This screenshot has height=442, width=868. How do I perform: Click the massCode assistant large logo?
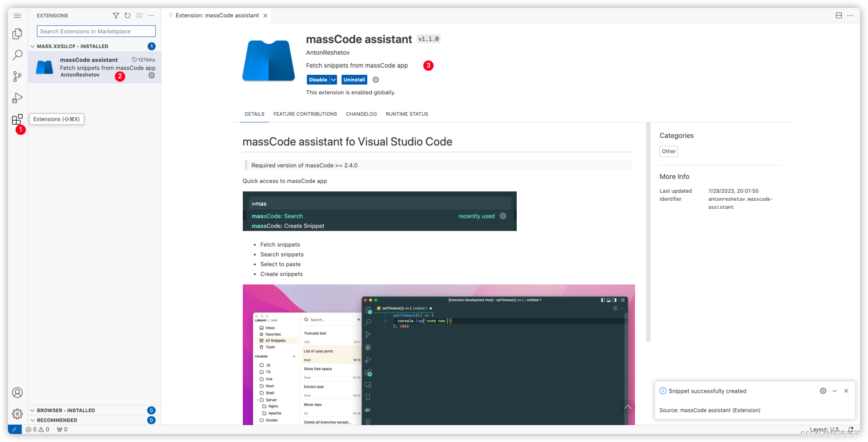pyautogui.click(x=269, y=61)
